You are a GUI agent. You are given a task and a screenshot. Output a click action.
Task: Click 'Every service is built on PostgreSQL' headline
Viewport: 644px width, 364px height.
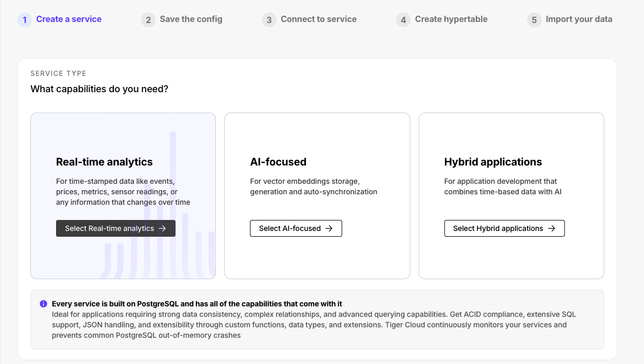[197, 304]
